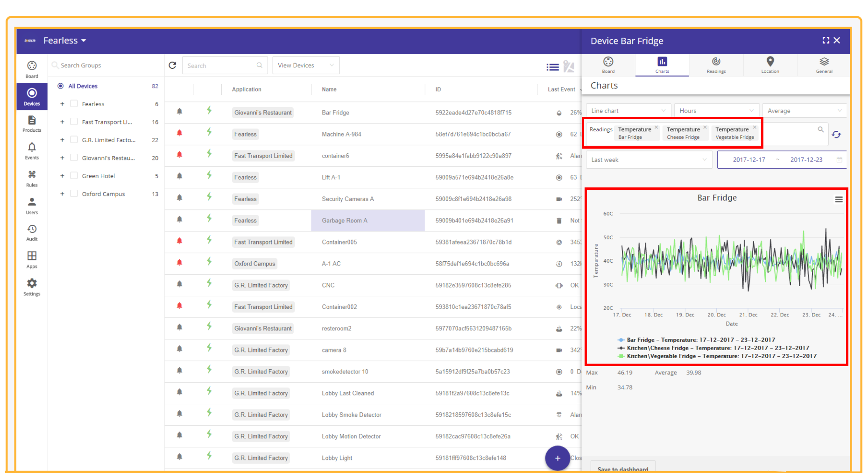
Task: Open Audit in the left sidebar
Action: (x=32, y=232)
